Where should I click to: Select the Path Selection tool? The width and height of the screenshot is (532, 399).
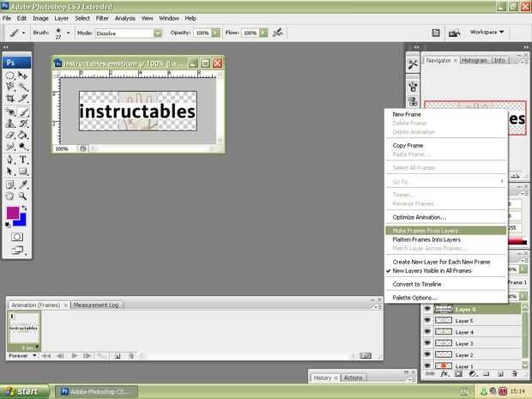point(10,171)
